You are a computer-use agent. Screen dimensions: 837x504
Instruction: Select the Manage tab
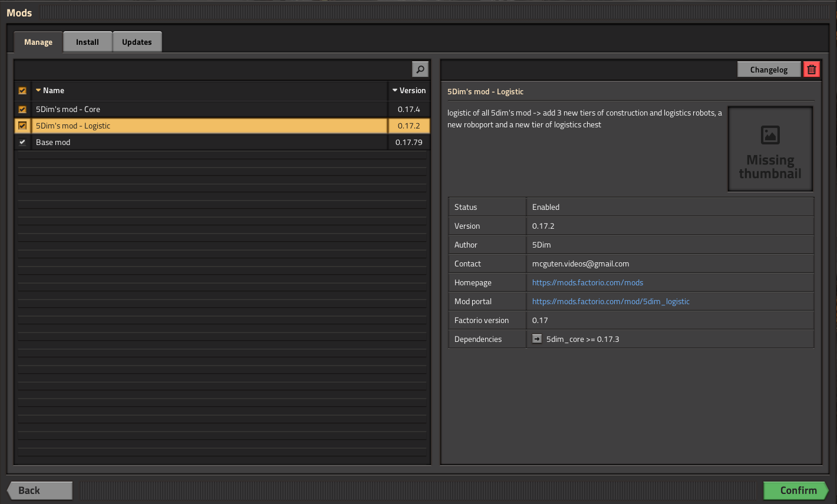[x=38, y=42]
